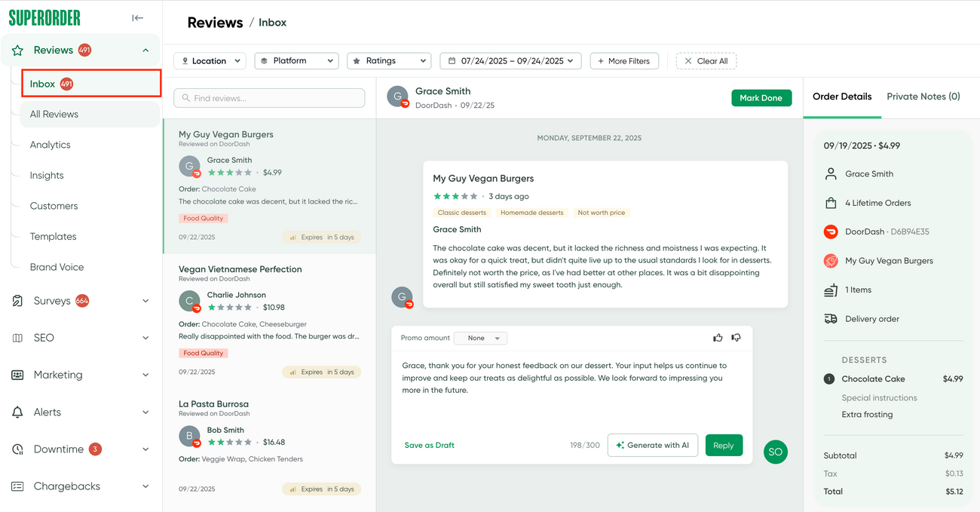The width and height of the screenshot is (980, 512).
Task: Click the Not worth price tag
Action: [602, 213]
